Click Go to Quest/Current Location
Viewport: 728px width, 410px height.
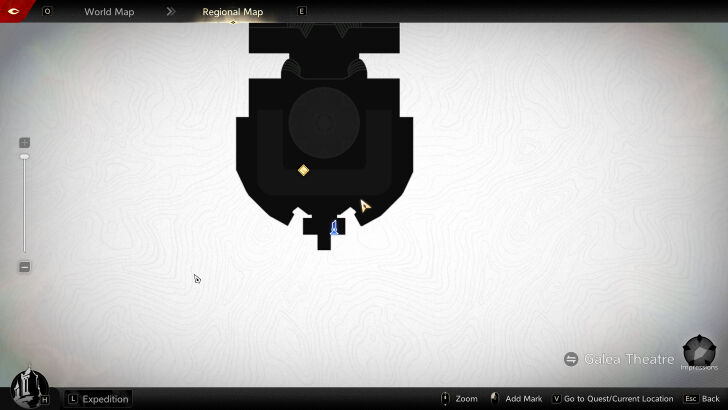tap(612, 399)
